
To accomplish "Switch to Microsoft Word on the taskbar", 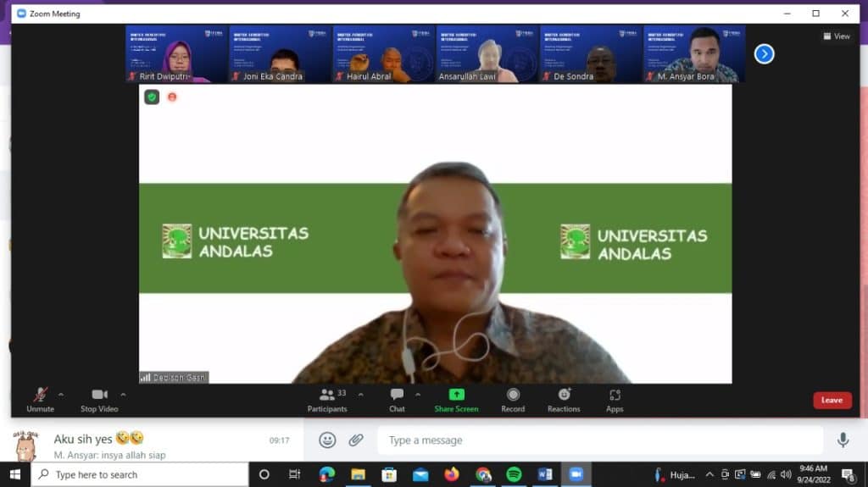I will coord(545,475).
